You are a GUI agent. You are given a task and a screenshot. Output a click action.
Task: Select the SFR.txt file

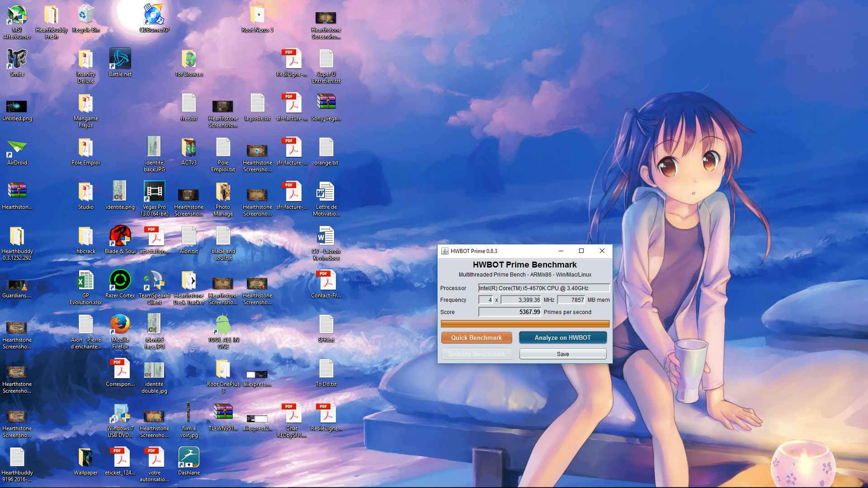326,328
